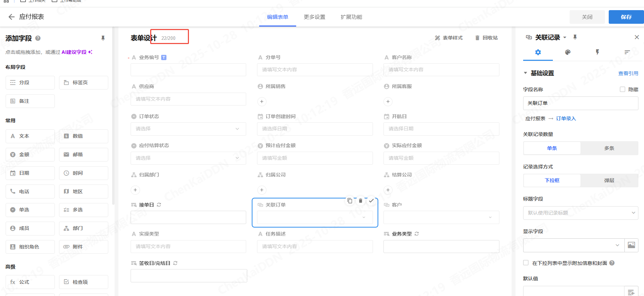
Task: Copy the selected 关联订单 field
Action: pos(350,201)
